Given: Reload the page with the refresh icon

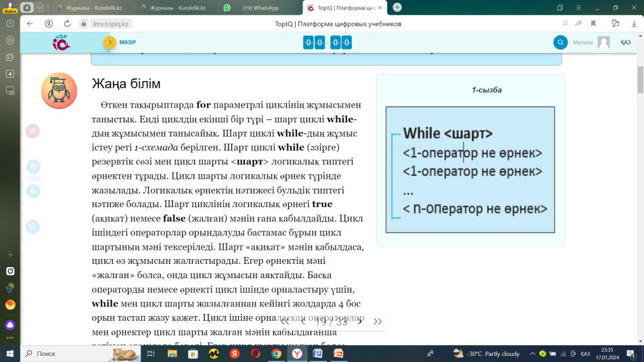Looking at the screenshot, I should [x=67, y=24].
